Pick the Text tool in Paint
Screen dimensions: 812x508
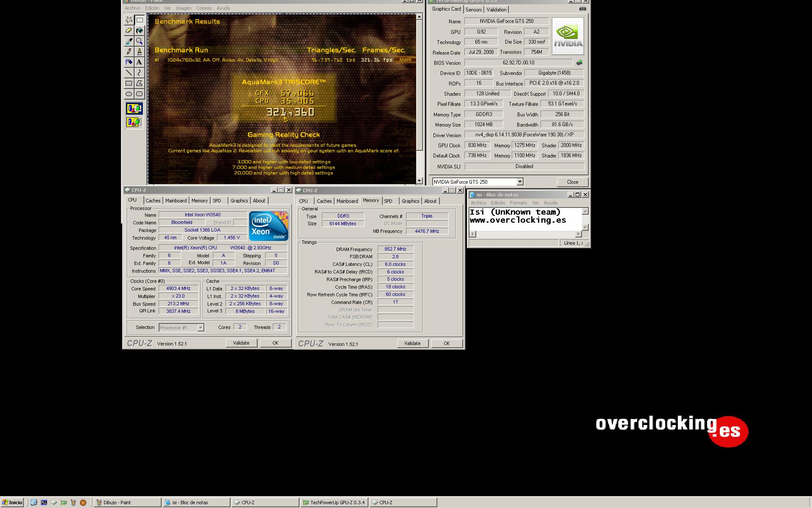(140, 62)
